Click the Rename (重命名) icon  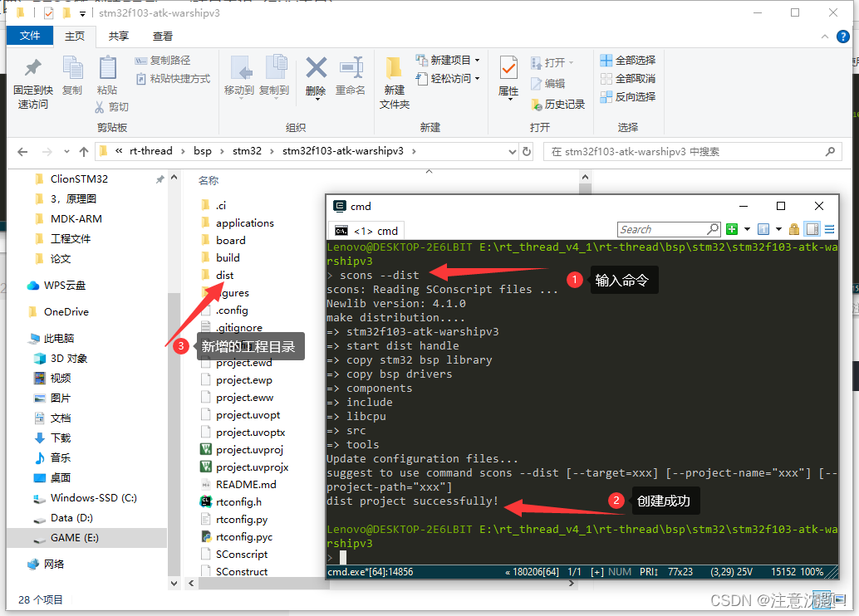pos(351,68)
